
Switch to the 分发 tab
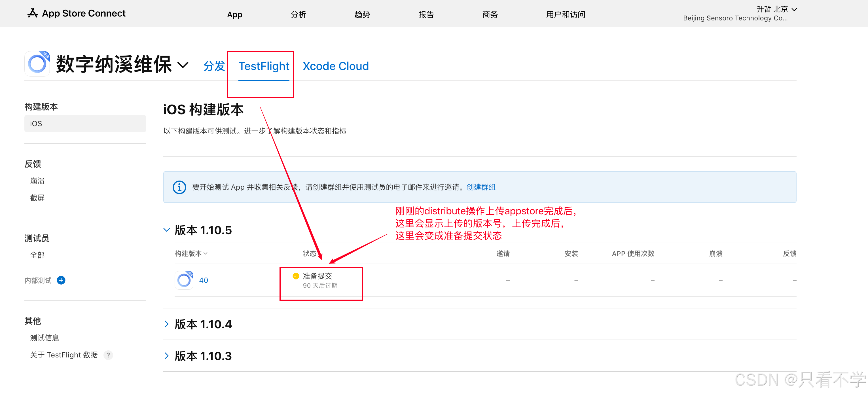214,66
